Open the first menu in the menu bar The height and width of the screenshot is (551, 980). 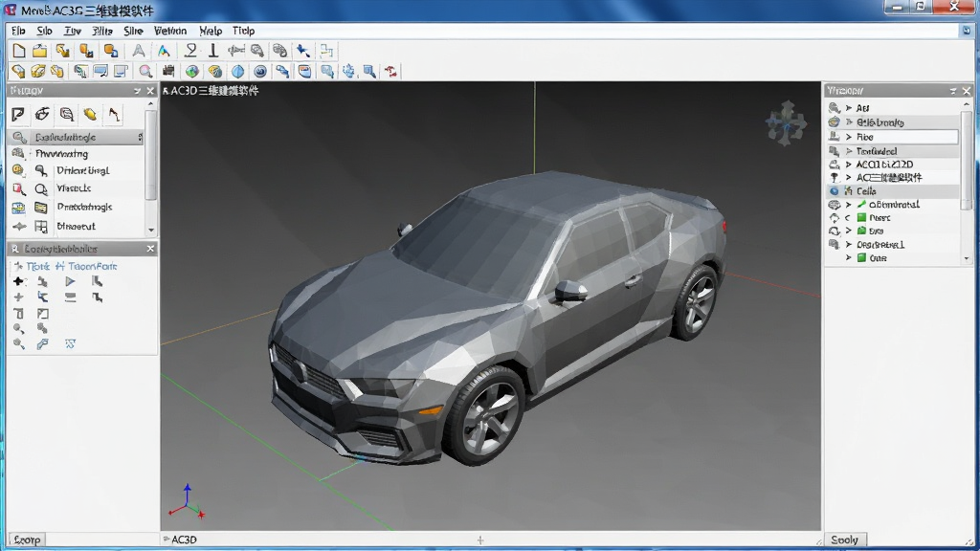pyautogui.click(x=18, y=31)
